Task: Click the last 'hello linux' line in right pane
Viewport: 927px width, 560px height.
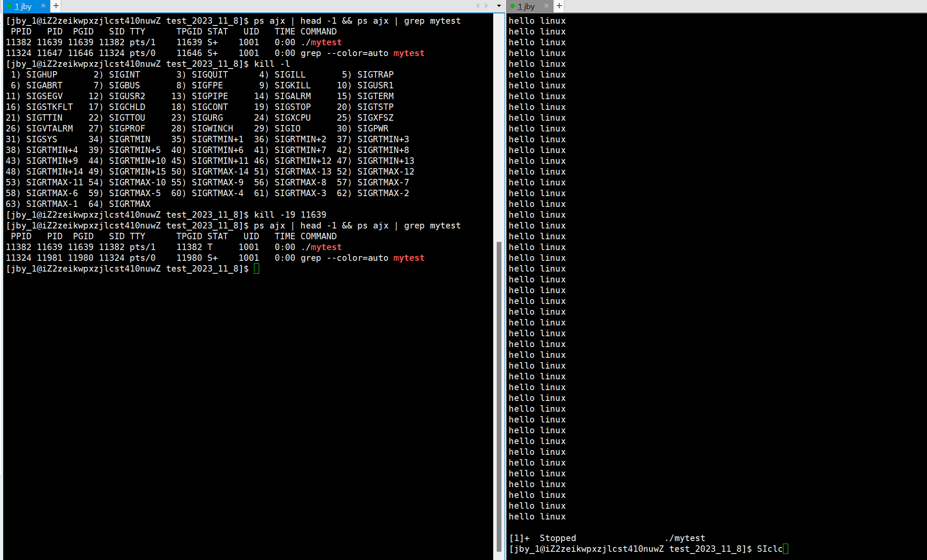Action: tap(537, 516)
